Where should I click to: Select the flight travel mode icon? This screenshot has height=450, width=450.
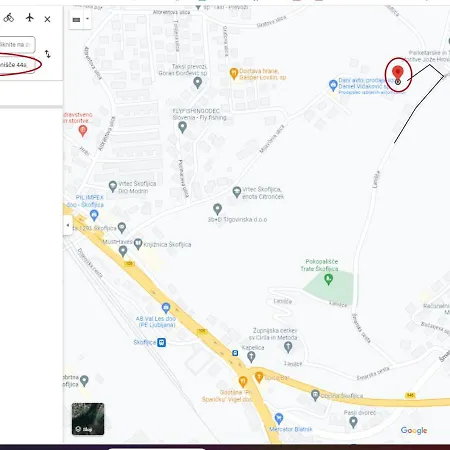(30, 17)
